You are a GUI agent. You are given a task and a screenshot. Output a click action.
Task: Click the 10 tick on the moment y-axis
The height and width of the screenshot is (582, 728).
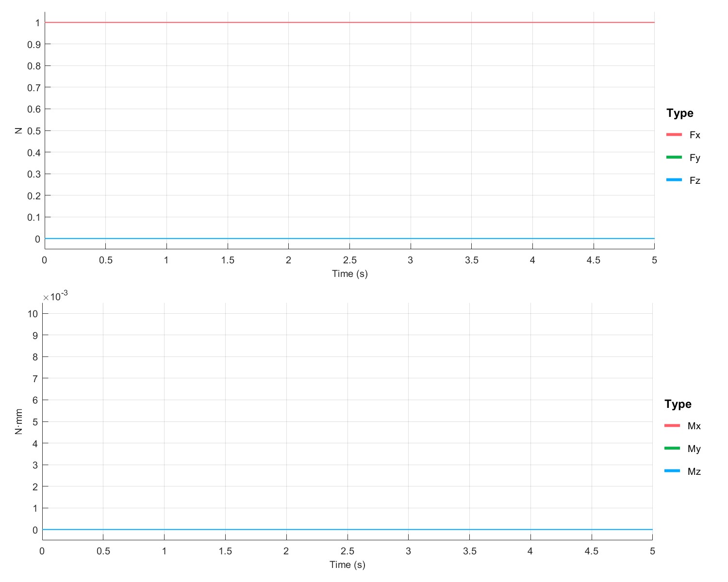33,314
